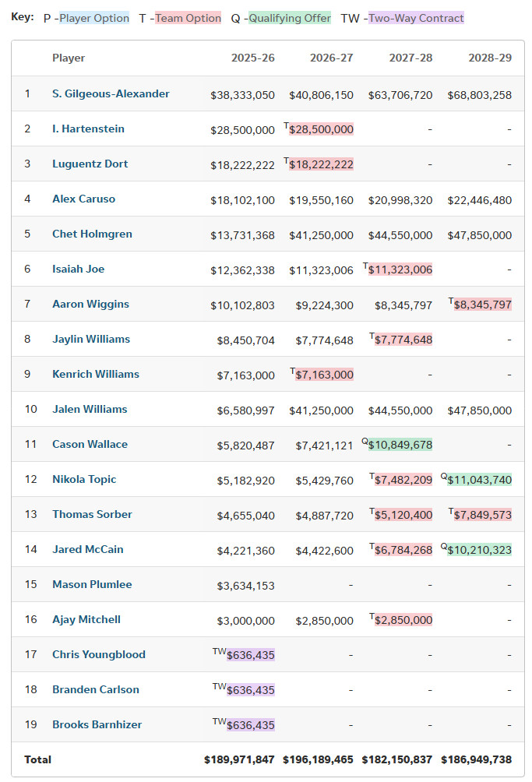Viewport: 532px width, 782px height.
Task: Open Nikola Topic's player page
Action: tap(84, 480)
